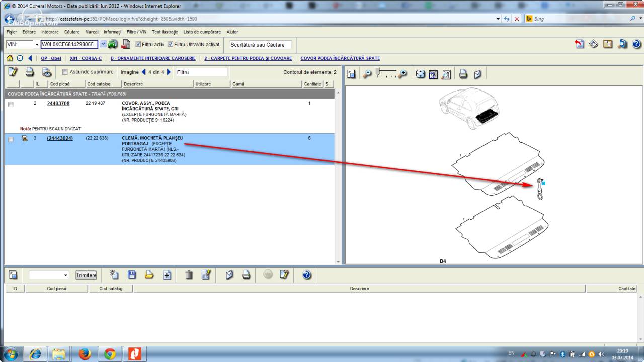Open the bulletin book icon top right
This screenshot has width=644, height=362.
click(594, 44)
